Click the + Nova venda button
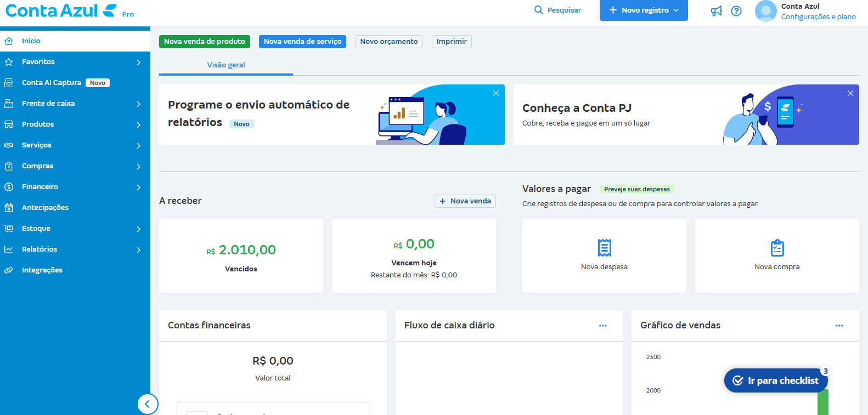The width and height of the screenshot is (868, 415). [465, 201]
